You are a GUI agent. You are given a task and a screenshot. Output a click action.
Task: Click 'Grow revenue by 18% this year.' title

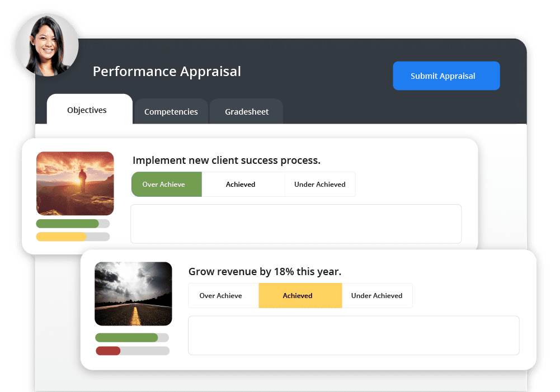265,271
